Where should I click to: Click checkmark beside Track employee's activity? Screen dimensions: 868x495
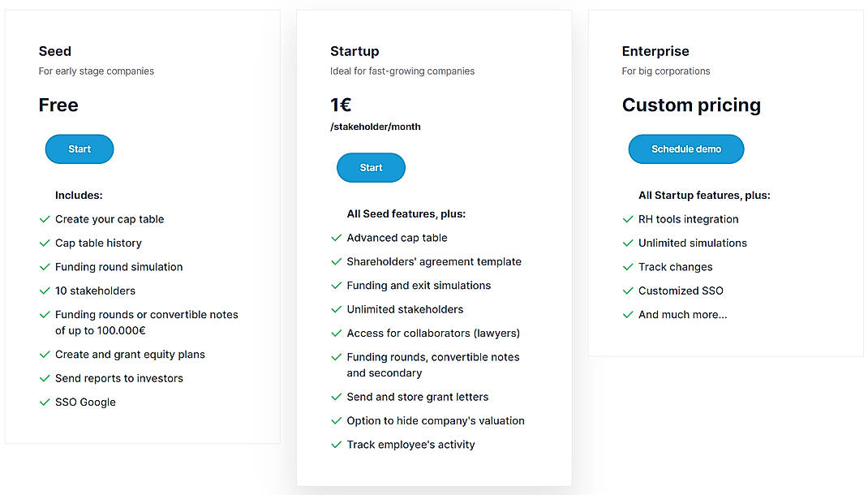tap(336, 444)
